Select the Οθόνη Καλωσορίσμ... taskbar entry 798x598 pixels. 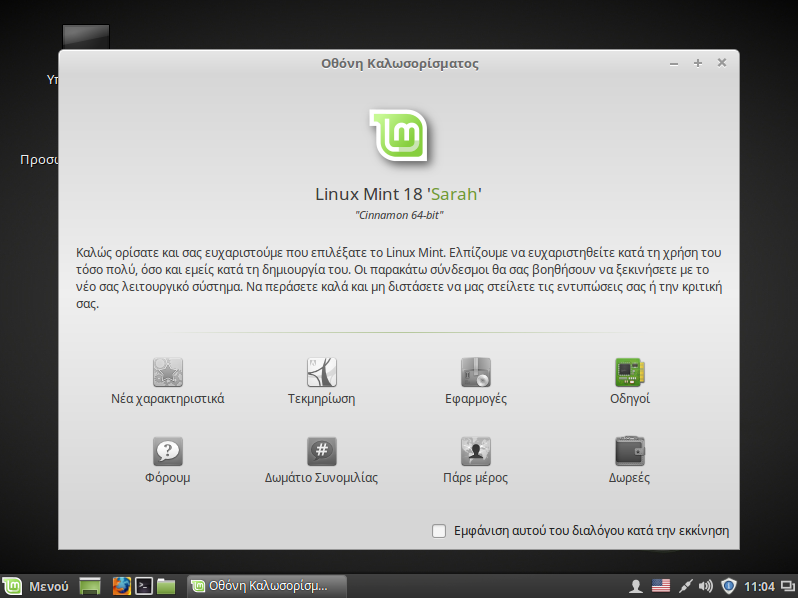point(267,586)
